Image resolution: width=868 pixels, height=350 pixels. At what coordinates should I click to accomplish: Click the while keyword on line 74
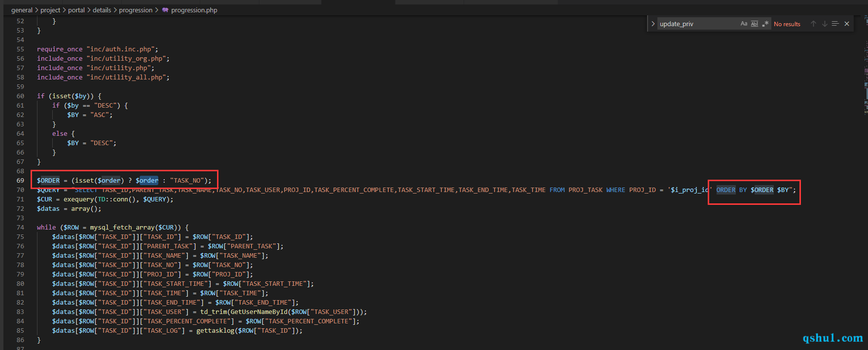coord(46,227)
